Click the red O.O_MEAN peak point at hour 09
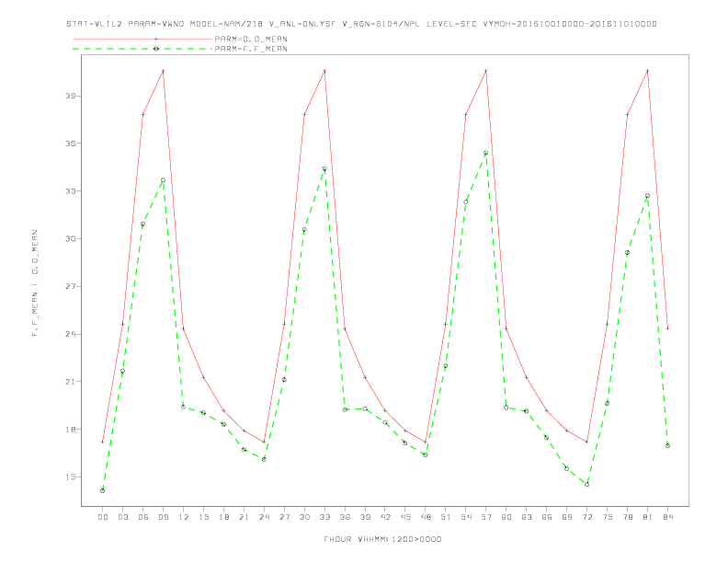This screenshot has height=563, width=728. point(163,71)
